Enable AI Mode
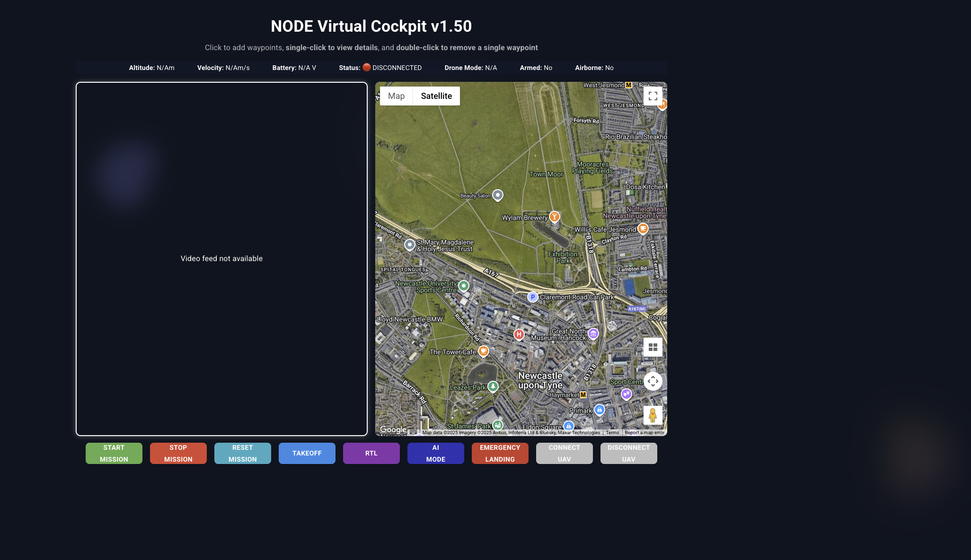 pyautogui.click(x=435, y=453)
